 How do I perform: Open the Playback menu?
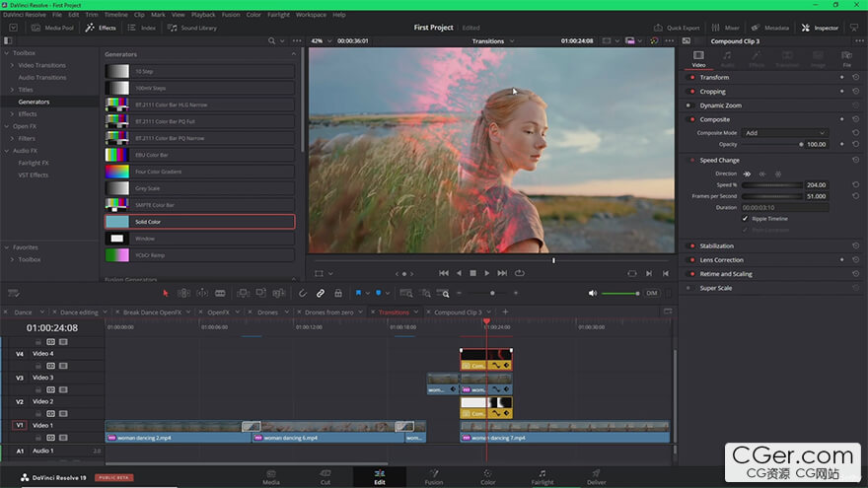203,15
